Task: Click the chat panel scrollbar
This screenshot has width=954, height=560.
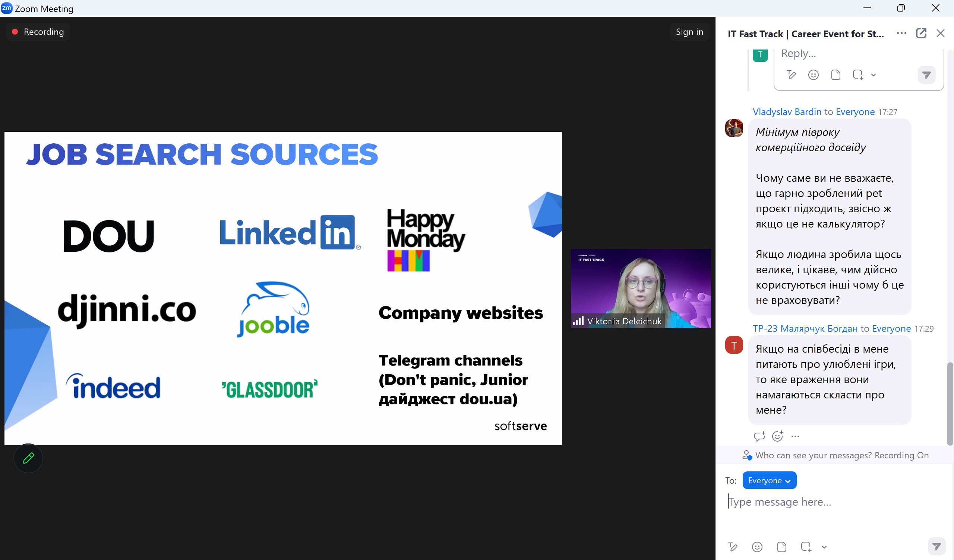Action: coord(950,403)
